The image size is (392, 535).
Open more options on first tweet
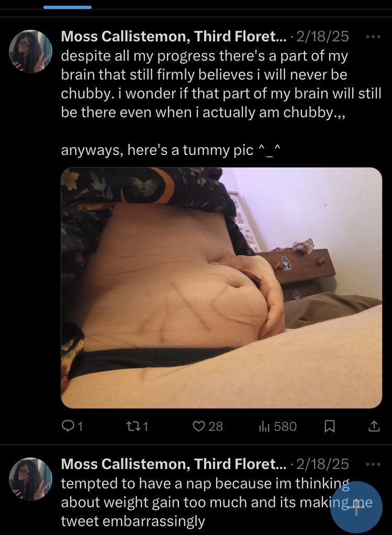pyautogui.click(x=373, y=37)
